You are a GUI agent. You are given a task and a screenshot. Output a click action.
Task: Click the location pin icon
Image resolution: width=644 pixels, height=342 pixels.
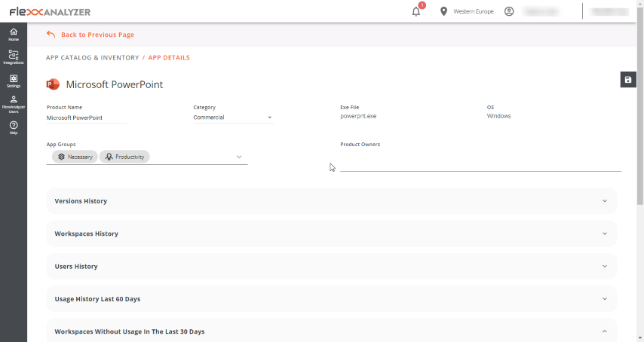tap(443, 11)
